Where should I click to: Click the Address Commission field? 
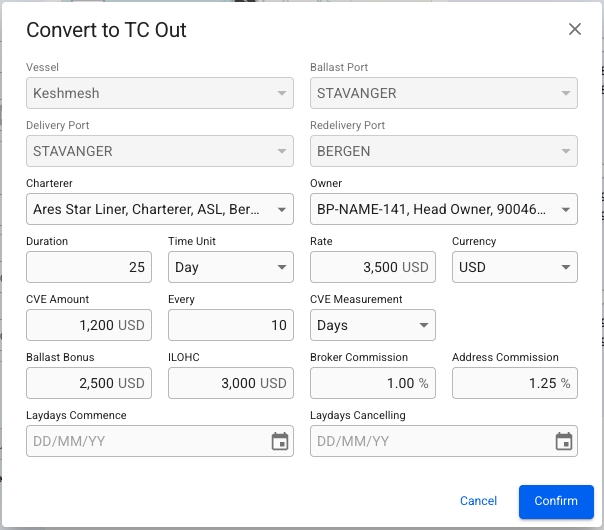[x=514, y=383]
